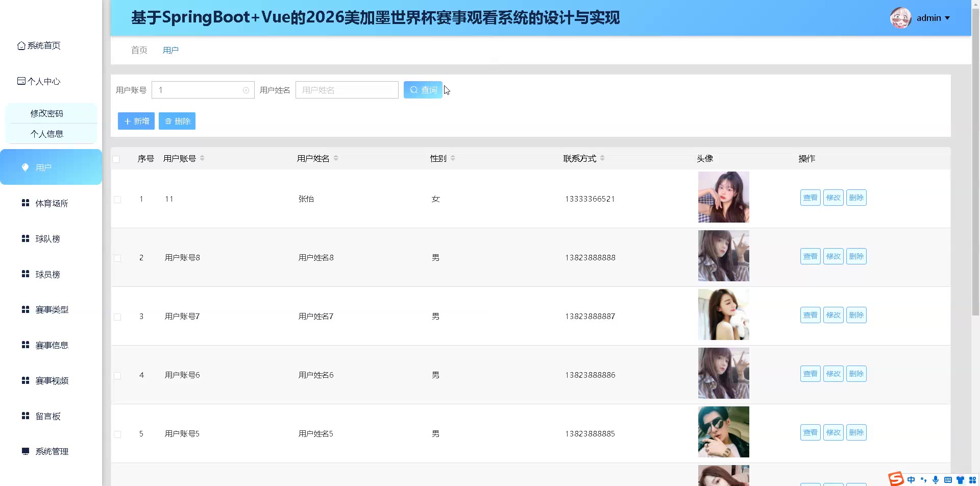Open the avatar thumbnail in 用户账号5 row
The height and width of the screenshot is (486, 980).
pyautogui.click(x=724, y=432)
